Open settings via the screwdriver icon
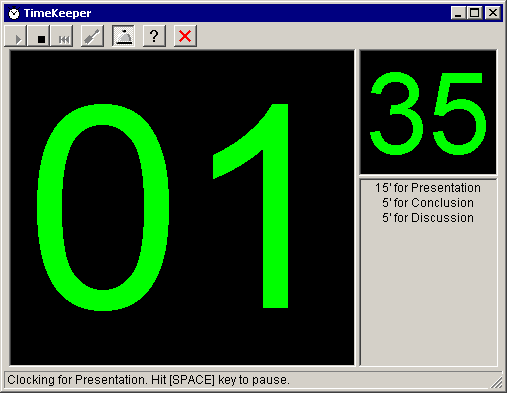The height and width of the screenshot is (393, 507). click(x=92, y=36)
